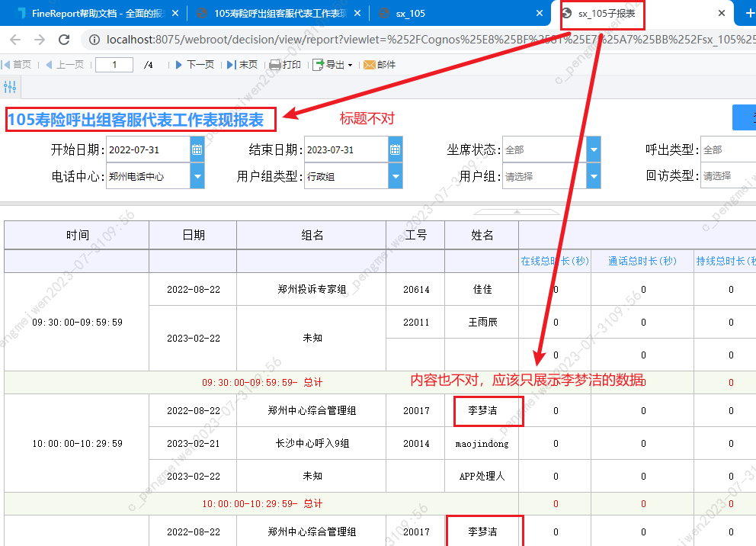
Task: Click the report title 105寿险呼出组客服代表工作表现报表
Action: [x=136, y=120]
